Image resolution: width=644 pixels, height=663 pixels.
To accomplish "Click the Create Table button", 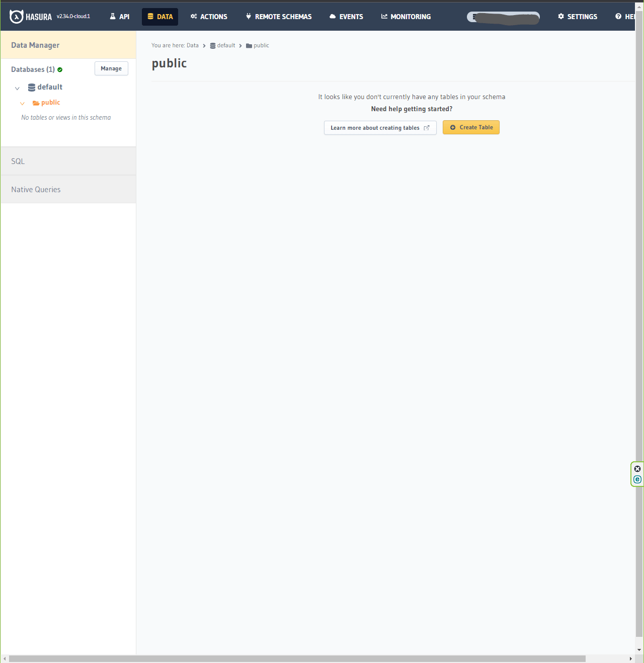I will pos(471,127).
